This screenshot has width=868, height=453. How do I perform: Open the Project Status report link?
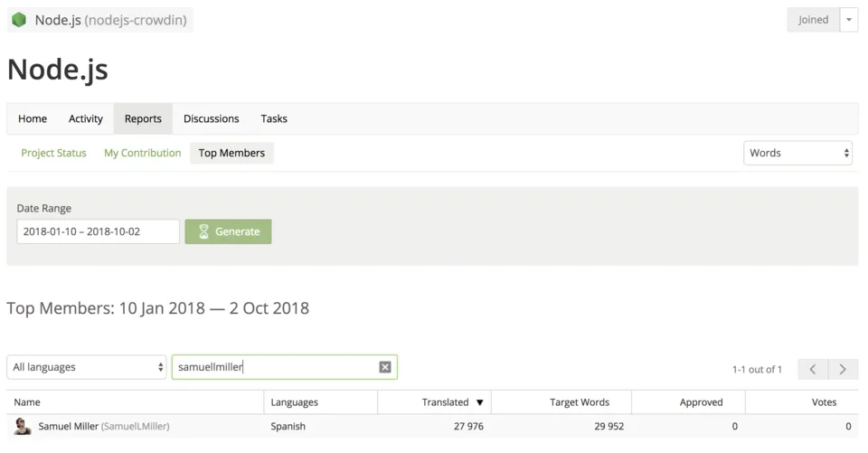53,153
